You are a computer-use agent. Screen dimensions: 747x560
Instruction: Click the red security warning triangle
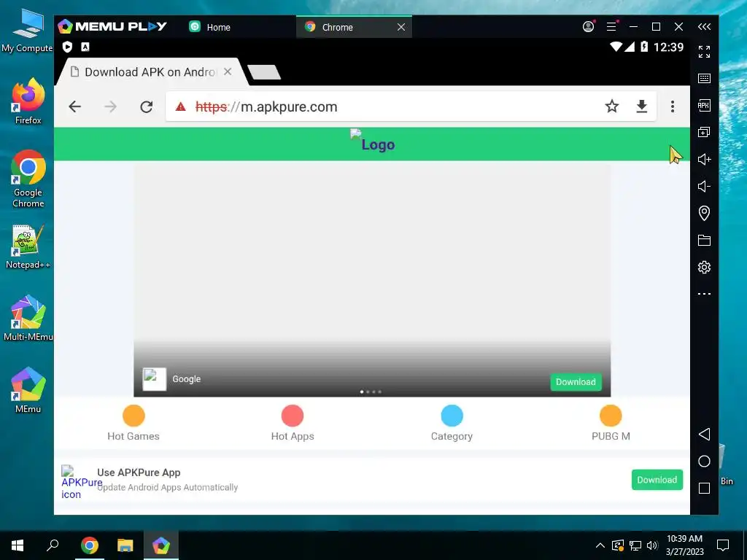point(181,106)
